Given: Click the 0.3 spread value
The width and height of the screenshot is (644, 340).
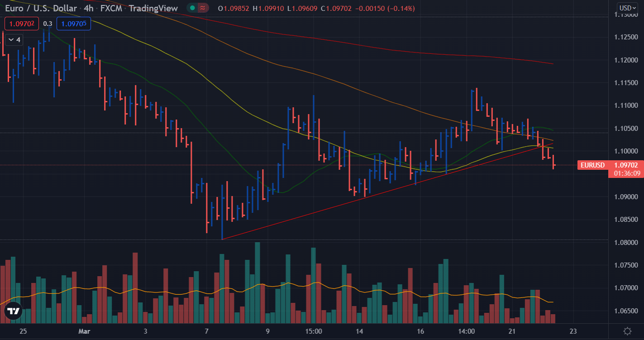Looking at the screenshot, I should click(48, 24).
